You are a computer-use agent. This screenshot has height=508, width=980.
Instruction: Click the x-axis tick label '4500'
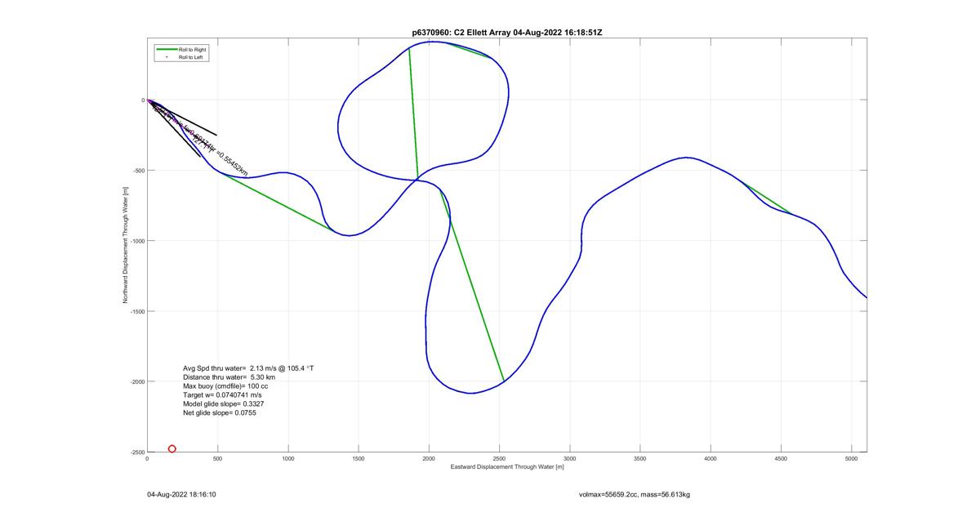(782, 459)
